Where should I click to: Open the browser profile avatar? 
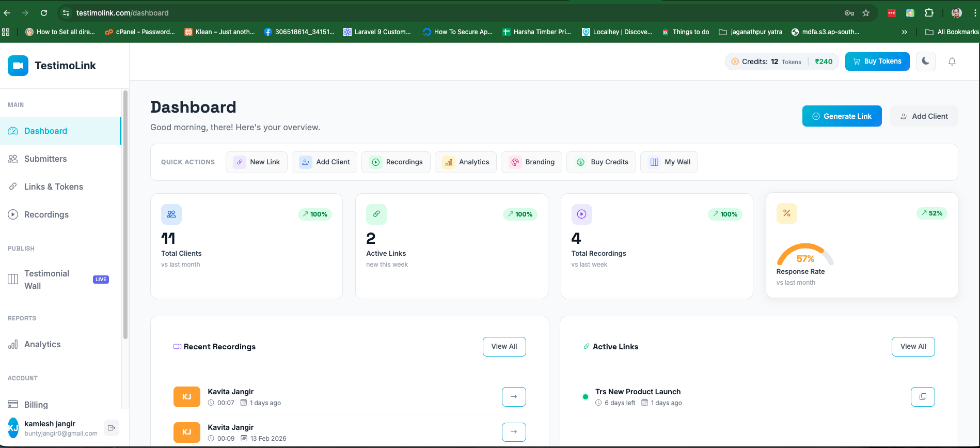(x=957, y=13)
